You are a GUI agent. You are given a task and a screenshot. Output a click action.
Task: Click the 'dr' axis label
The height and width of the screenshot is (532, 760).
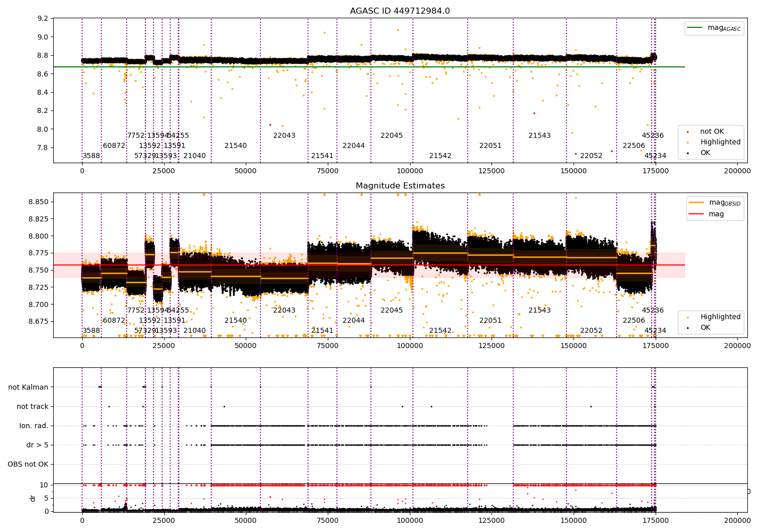point(33,498)
